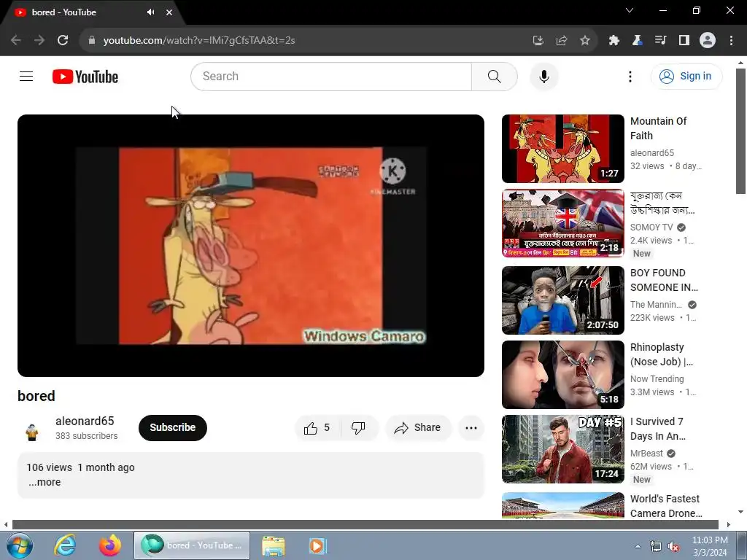
Task: Click the MrBeast channel name
Action: 646,453
